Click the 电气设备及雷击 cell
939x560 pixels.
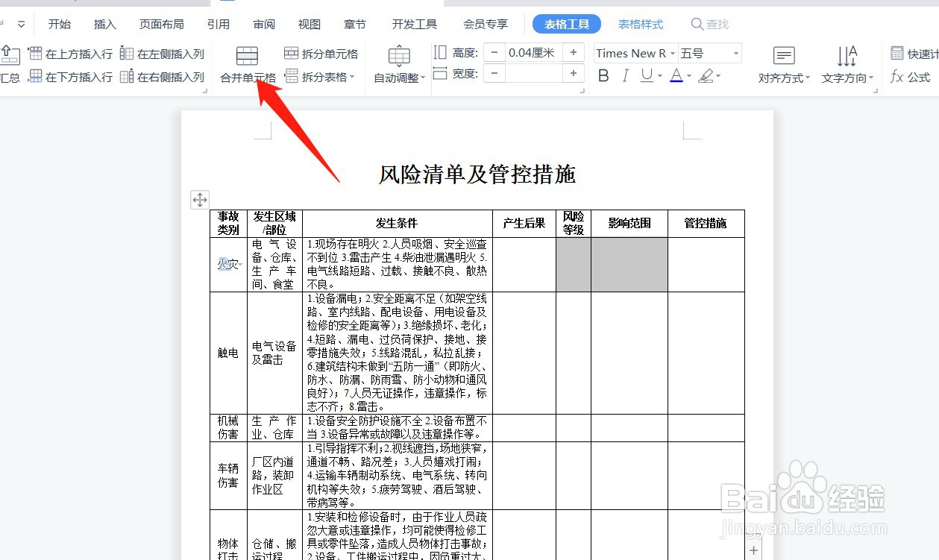click(274, 353)
